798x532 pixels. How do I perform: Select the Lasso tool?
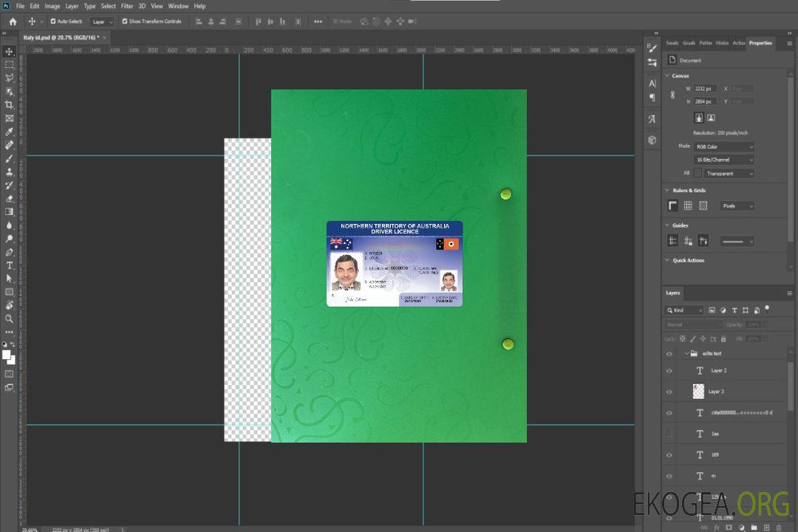(x=9, y=78)
